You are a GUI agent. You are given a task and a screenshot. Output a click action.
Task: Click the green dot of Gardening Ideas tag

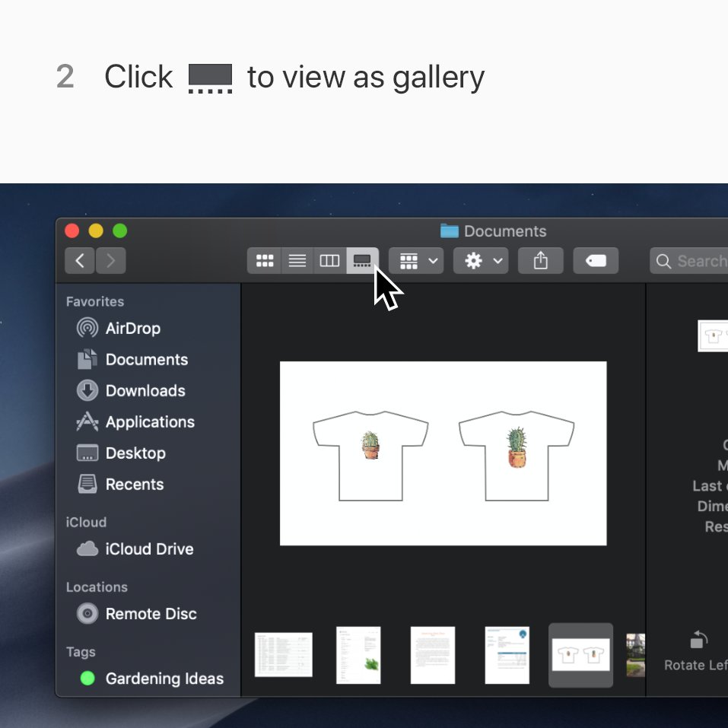point(87,679)
